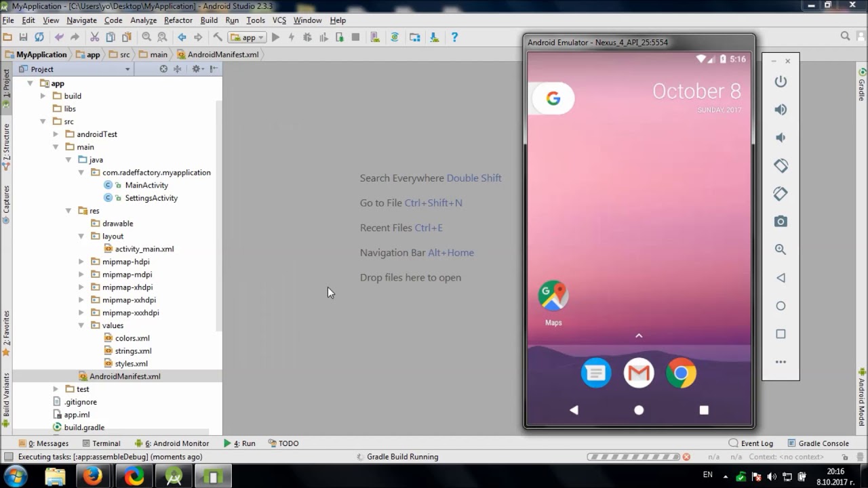Viewport: 868px width, 488px height.
Task: Navigate Forward with the right arrow
Action: (x=198, y=37)
